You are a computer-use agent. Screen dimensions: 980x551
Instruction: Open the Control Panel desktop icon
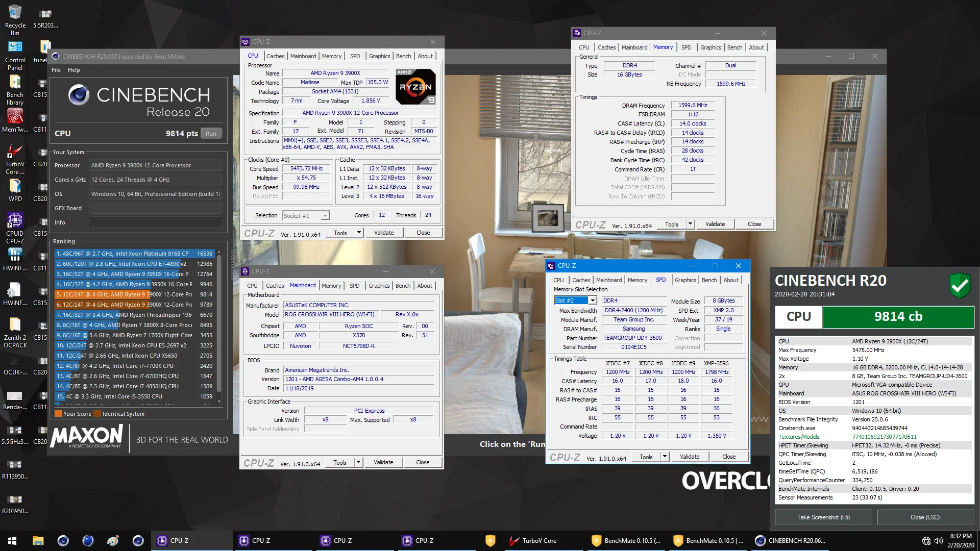[x=15, y=55]
